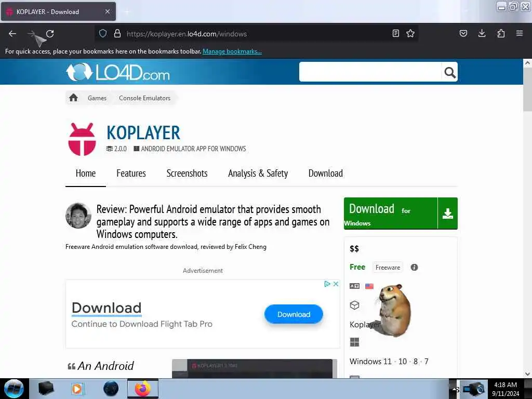Open the Games breadcrumb link

(97, 98)
